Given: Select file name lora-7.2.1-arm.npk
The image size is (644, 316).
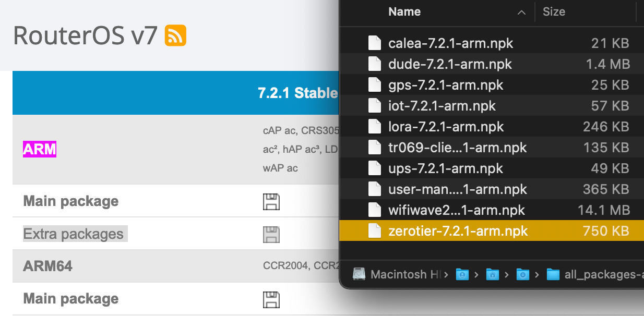Looking at the screenshot, I should click(x=446, y=127).
